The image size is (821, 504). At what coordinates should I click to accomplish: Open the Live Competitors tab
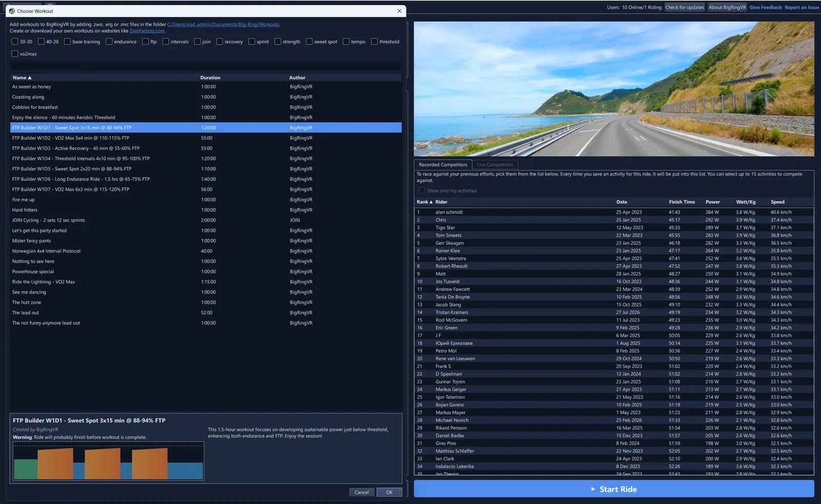click(x=495, y=165)
